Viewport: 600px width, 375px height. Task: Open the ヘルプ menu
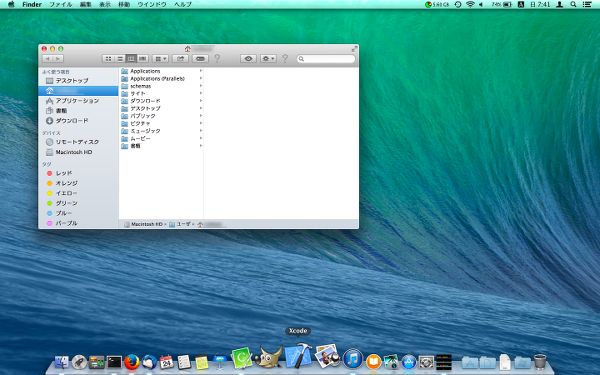pos(183,5)
